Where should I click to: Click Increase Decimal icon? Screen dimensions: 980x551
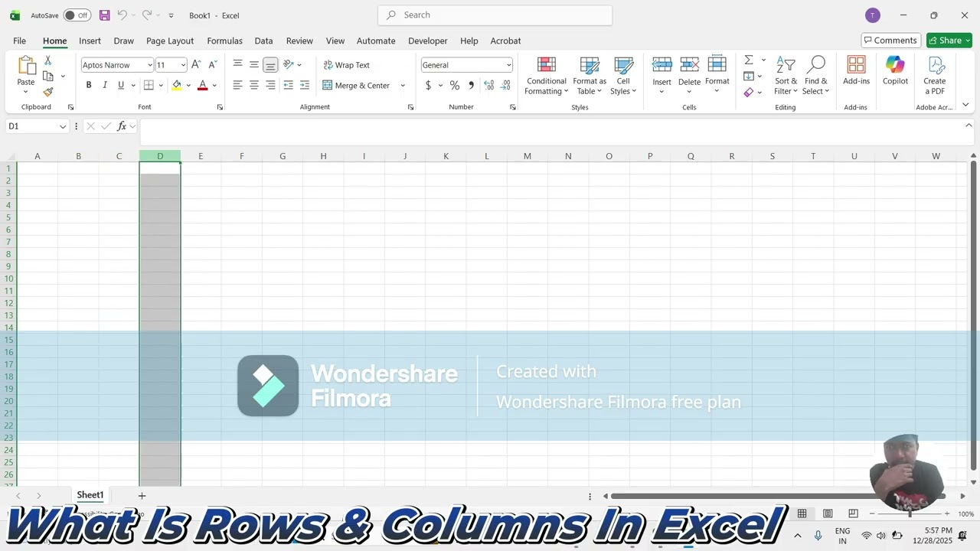click(489, 85)
